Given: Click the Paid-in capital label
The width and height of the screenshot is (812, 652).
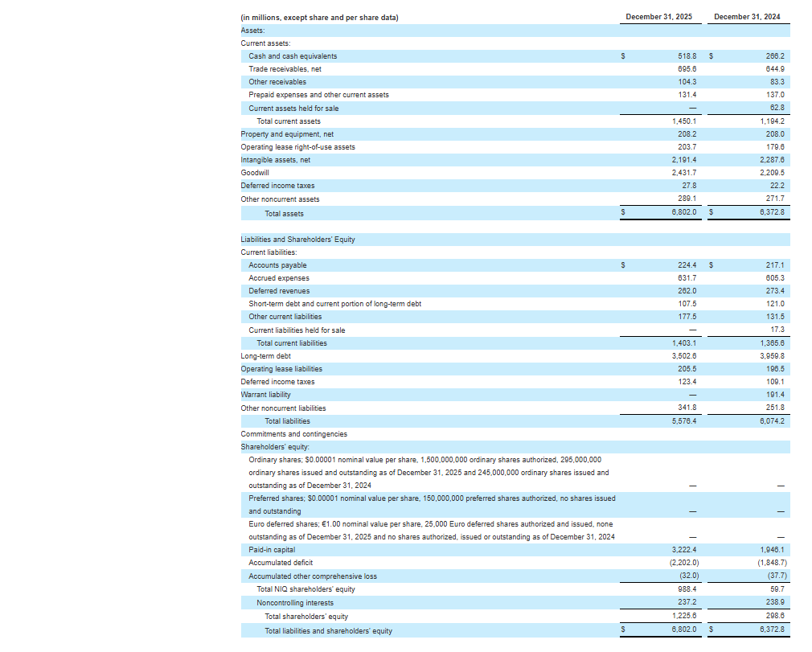Looking at the screenshot, I should click(272, 550).
